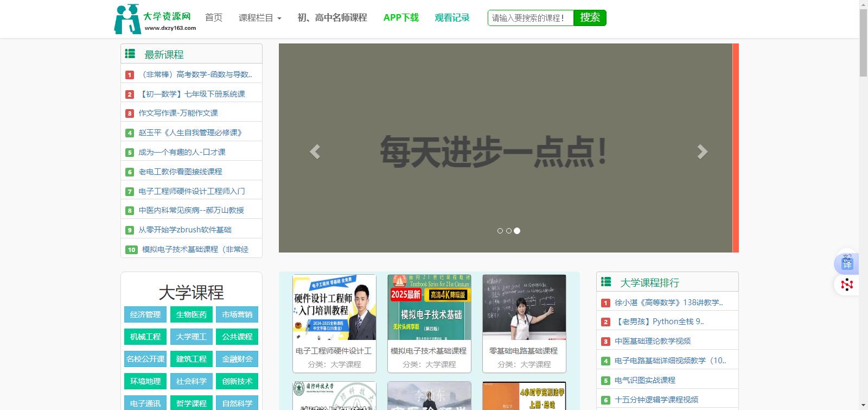The height and width of the screenshot is (410, 868).
Task: Open 模拟电子技术基础课程 list item 10
Action: pyautogui.click(x=195, y=249)
